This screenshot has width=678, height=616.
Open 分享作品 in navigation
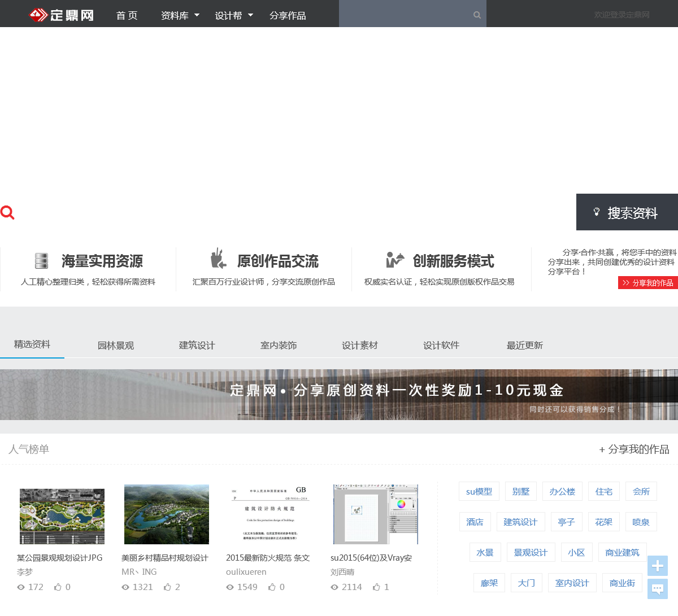288,15
